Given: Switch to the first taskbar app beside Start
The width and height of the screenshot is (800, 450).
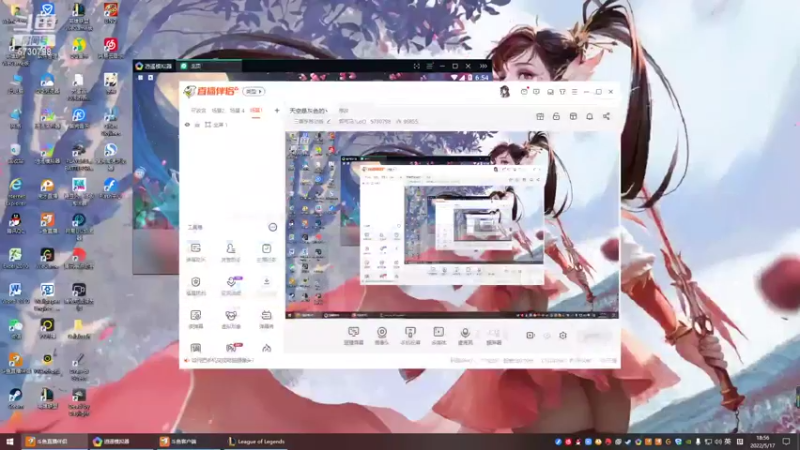Looking at the screenshot, I should pos(53,441).
